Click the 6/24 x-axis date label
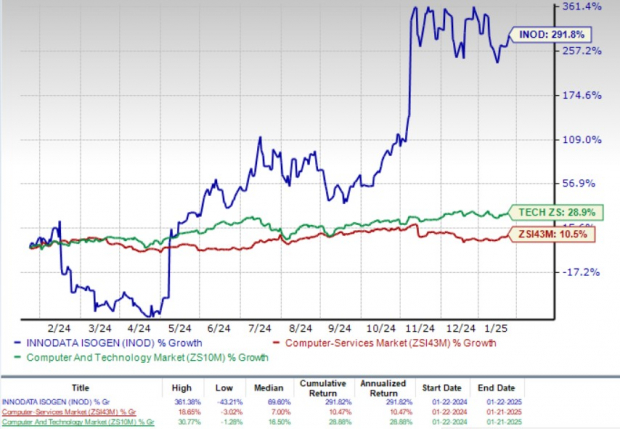Image resolution: width=620 pixels, height=429 pixels. tap(219, 329)
